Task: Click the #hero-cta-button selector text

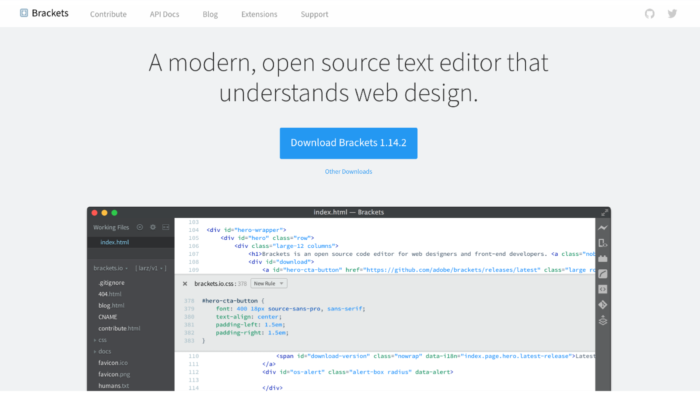Action: (x=230, y=301)
